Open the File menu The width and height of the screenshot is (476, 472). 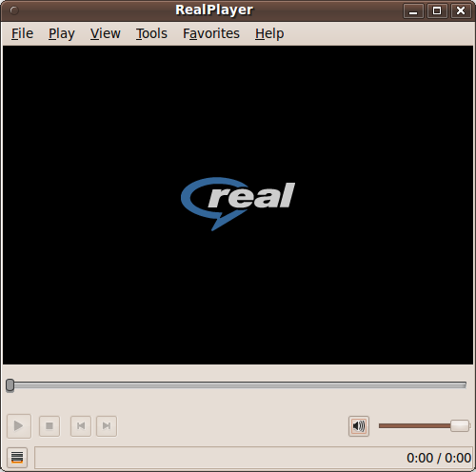(22, 33)
